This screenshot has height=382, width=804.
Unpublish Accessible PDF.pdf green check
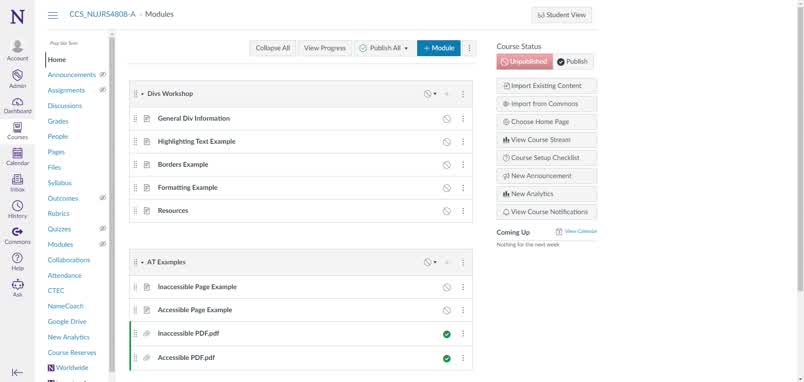[447, 358]
